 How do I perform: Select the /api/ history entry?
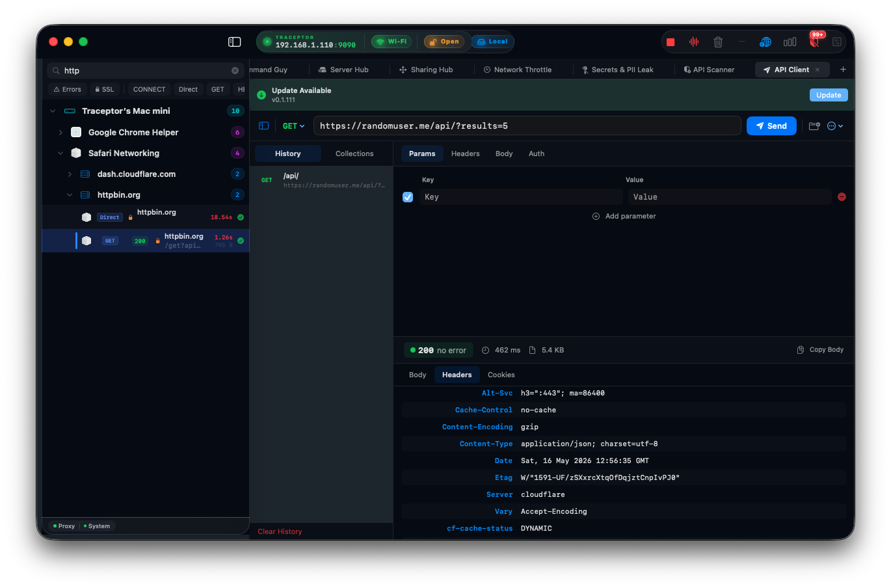(x=321, y=180)
